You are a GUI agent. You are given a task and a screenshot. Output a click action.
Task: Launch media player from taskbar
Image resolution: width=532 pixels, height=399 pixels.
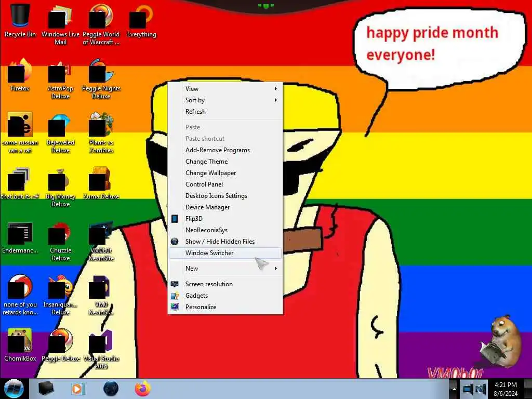[x=77, y=389]
